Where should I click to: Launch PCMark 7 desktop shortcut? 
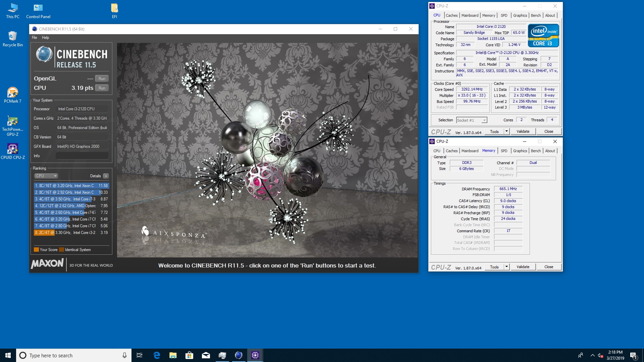[x=13, y=95]
